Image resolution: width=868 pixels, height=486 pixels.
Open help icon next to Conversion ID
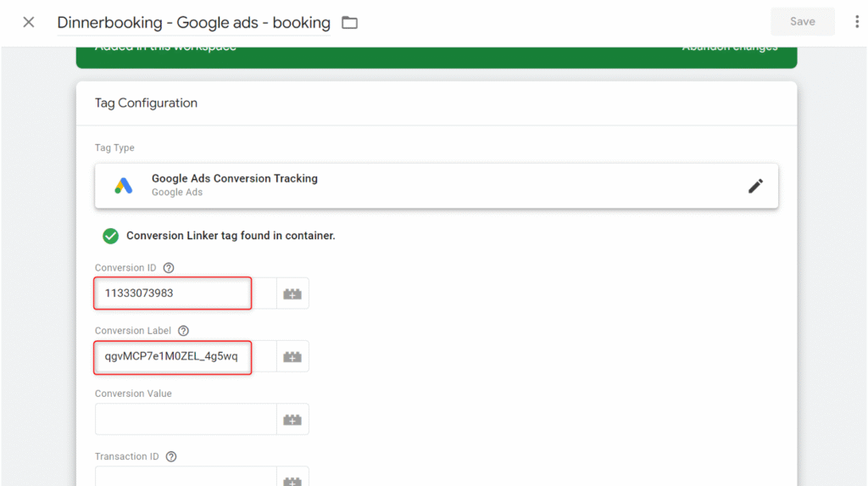pyautogui.click(x=169, y=268)
